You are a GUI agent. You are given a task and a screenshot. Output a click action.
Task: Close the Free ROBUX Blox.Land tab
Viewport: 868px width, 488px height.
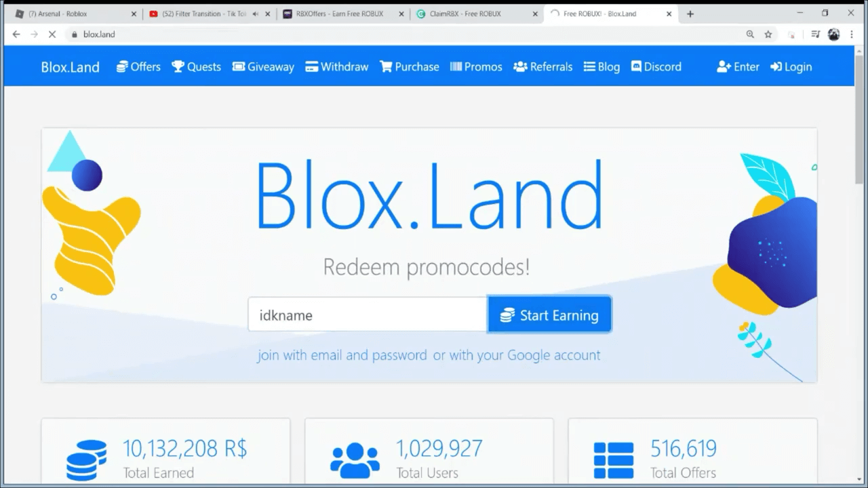tap(669, 14)
